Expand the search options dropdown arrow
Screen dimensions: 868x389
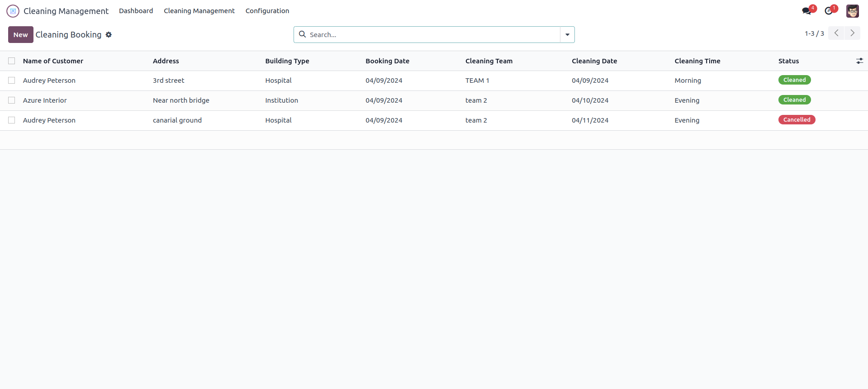pos(567,35)
